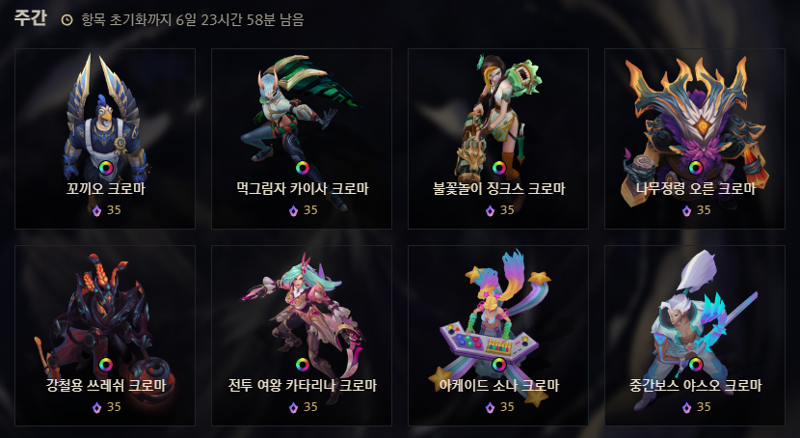Open the 강철용 쓰레쉬 크로마 title
This screenshot has width=800, height=438.
[106, 385]
